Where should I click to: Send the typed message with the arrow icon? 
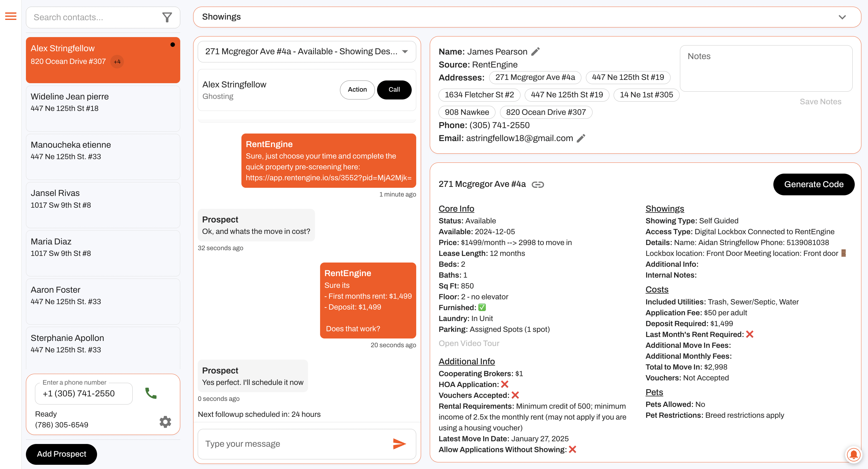coord(400,444)
